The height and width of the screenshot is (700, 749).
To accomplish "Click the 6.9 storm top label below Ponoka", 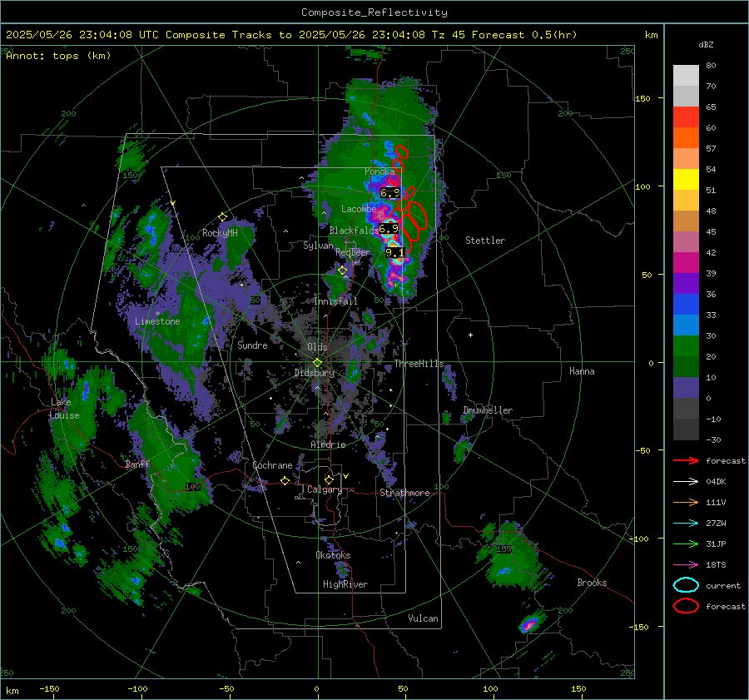I will (x=389, y=193).
